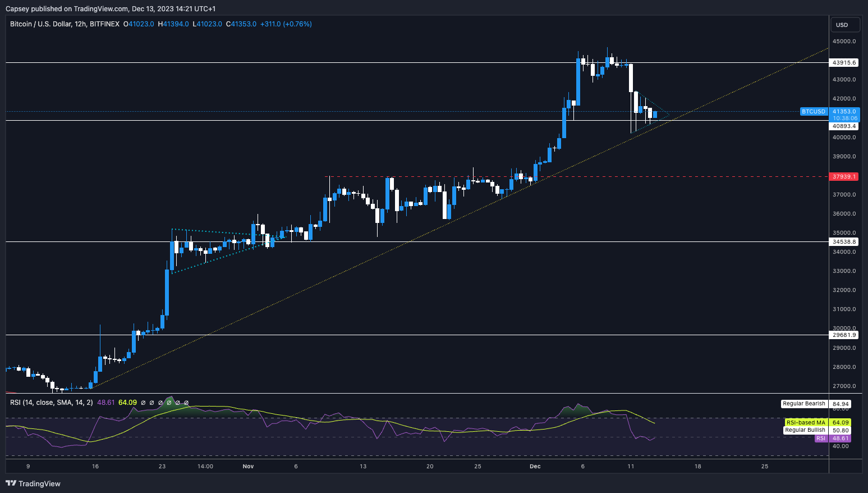
Task: Click the Dec marker on time axis
Action: click(x=535, y=467)
